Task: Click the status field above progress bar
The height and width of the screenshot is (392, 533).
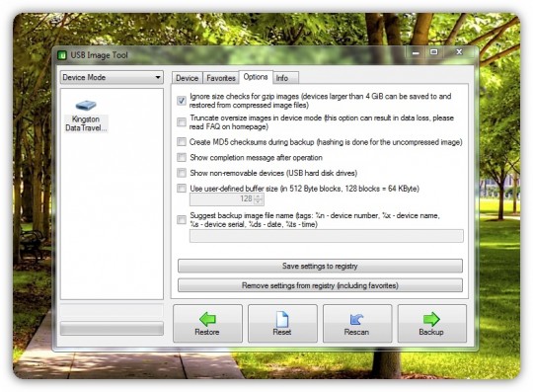Action: (x=112, y=311)
